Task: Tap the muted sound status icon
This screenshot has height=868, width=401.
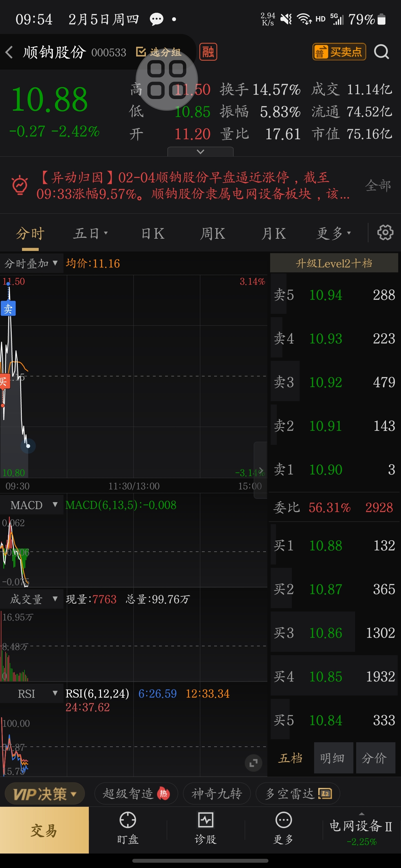Action: point(286,19)
